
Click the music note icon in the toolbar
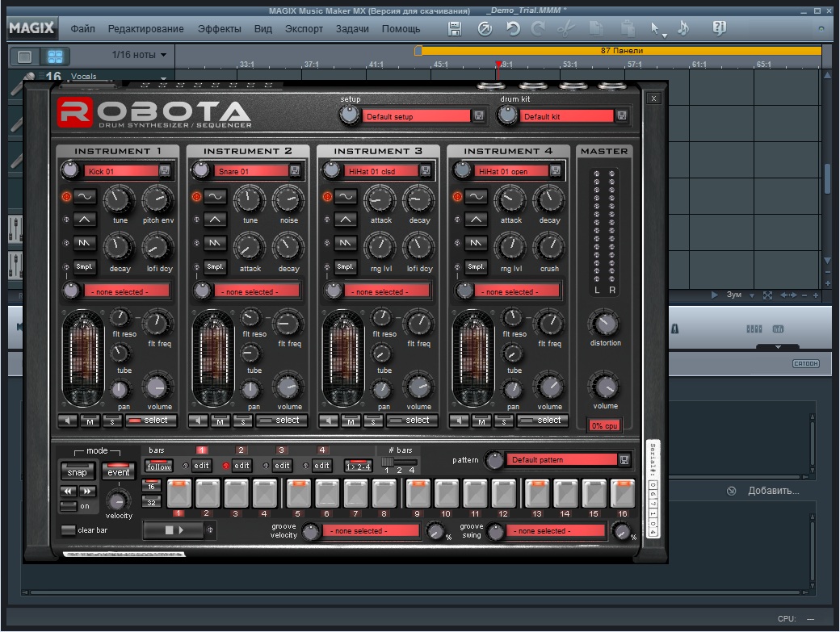683,28
